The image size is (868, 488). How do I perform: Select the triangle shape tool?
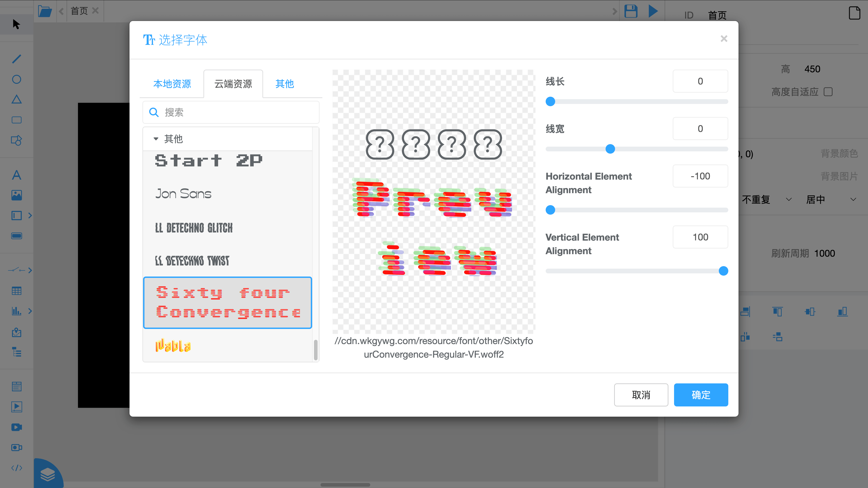pos(17,99)
